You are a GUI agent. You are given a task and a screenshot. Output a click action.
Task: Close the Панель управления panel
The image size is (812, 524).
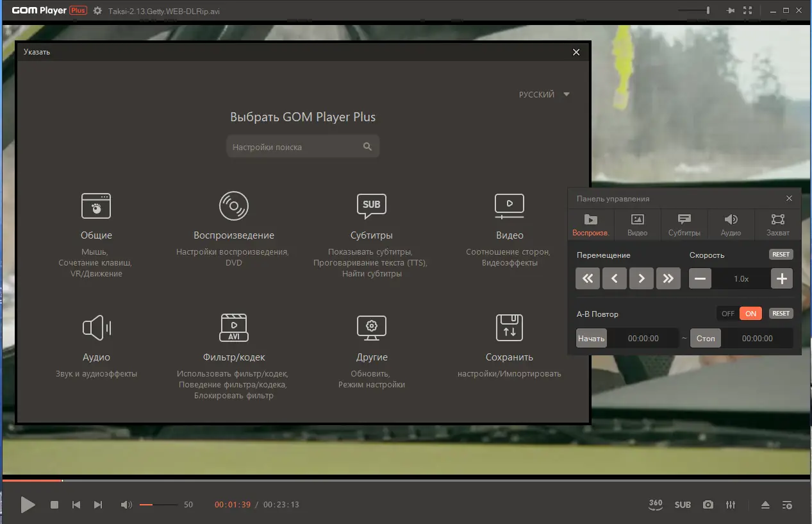pos(790,198)
